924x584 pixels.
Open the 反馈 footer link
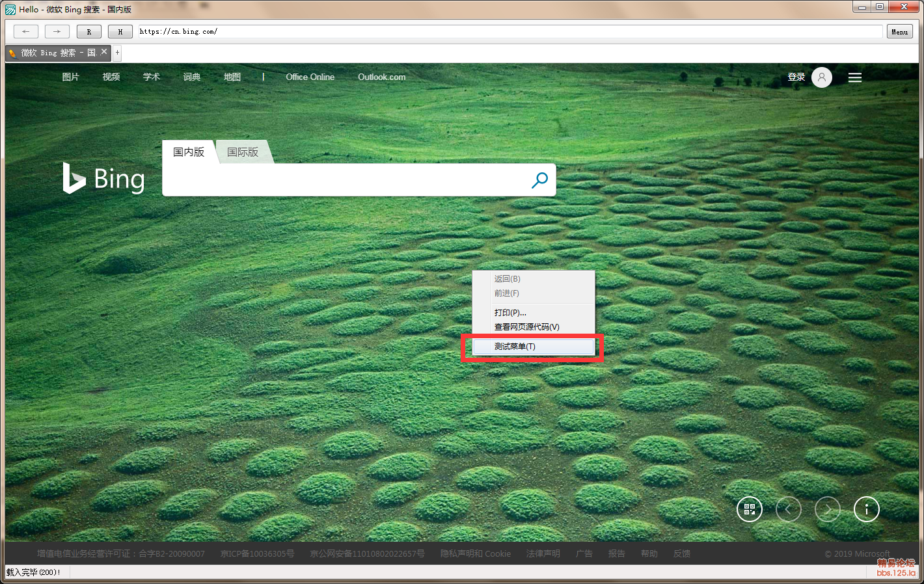tap(682, 553)
